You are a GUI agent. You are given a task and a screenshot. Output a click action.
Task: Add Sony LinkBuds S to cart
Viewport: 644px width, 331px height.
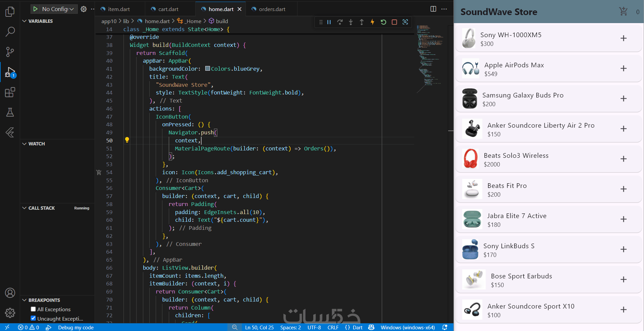point(624,249)
